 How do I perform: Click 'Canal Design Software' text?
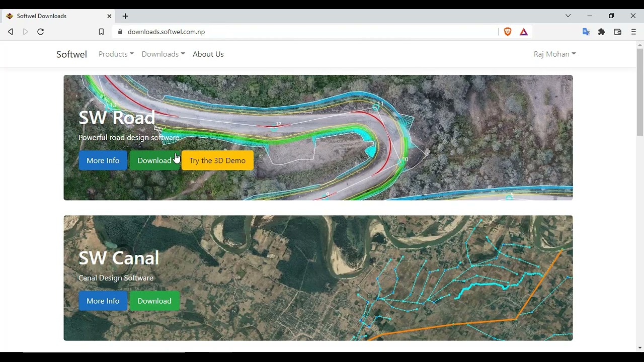coord(116,278)
